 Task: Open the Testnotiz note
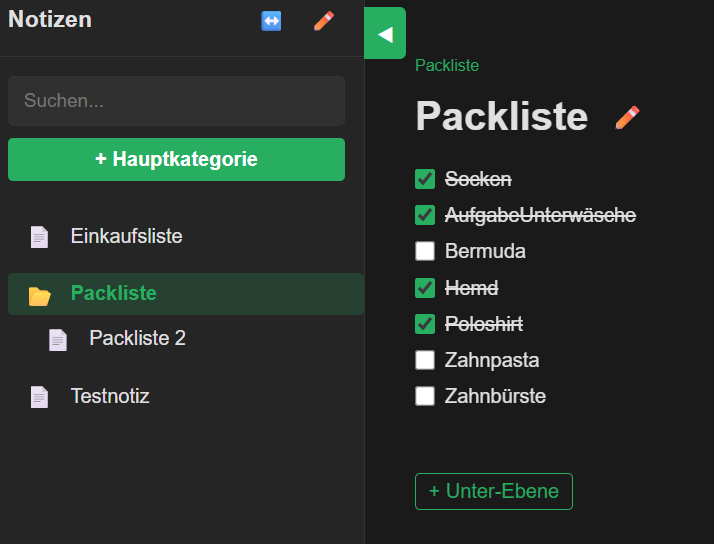tap(110, 396)
